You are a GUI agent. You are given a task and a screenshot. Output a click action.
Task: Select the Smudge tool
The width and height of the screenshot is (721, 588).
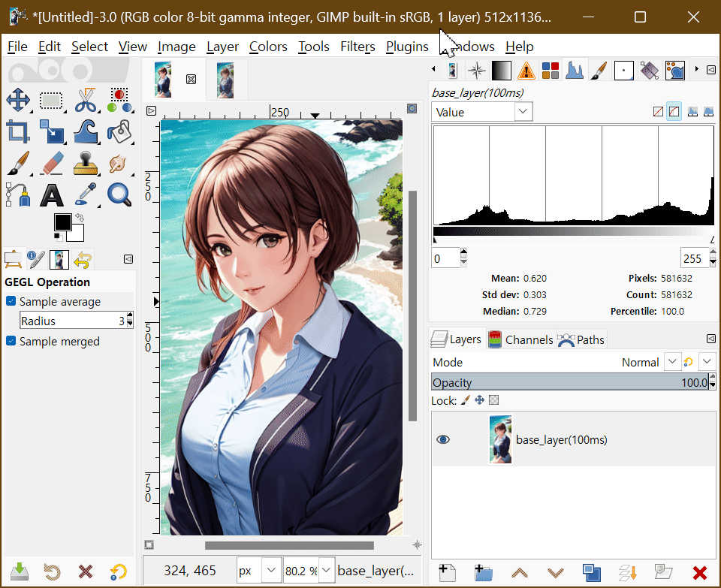coord(119,163)
